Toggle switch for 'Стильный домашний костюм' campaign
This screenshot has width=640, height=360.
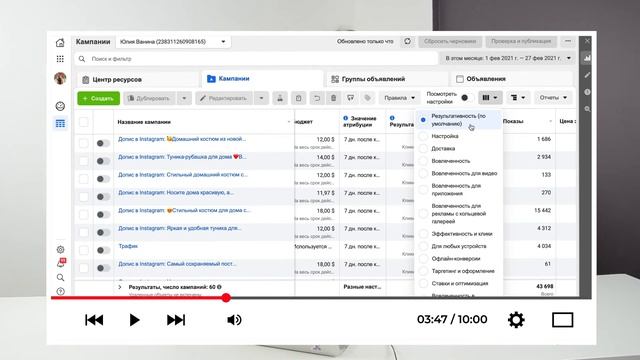click(103, 179)
